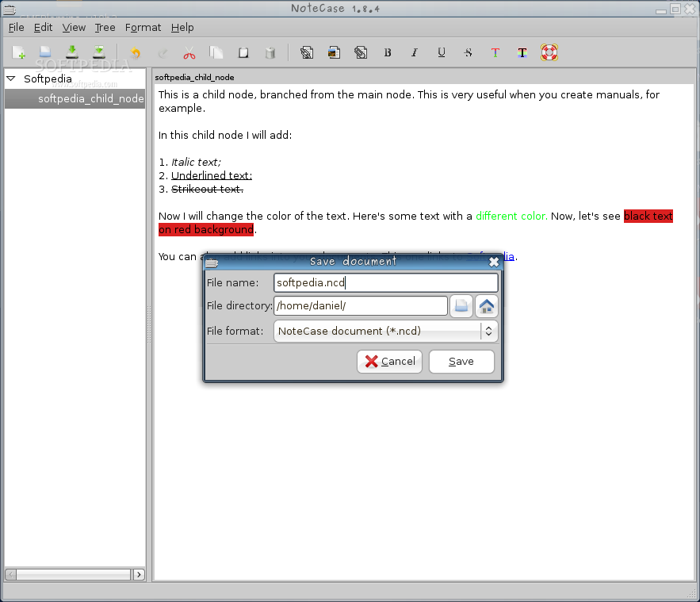Click the "In this child node I will add:" line
Screen dimensions: 700x602
[225, 136]
